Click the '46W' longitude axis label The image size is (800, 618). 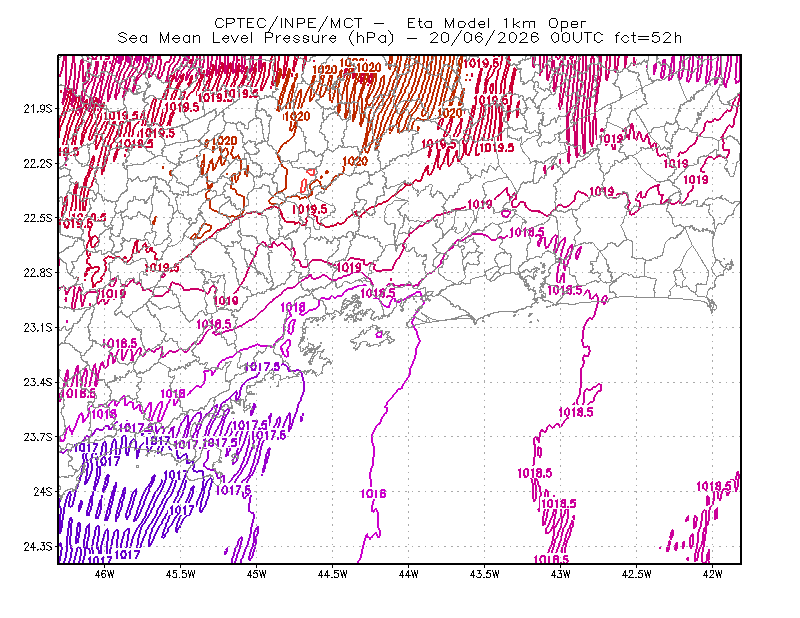[x=105, y=574]
